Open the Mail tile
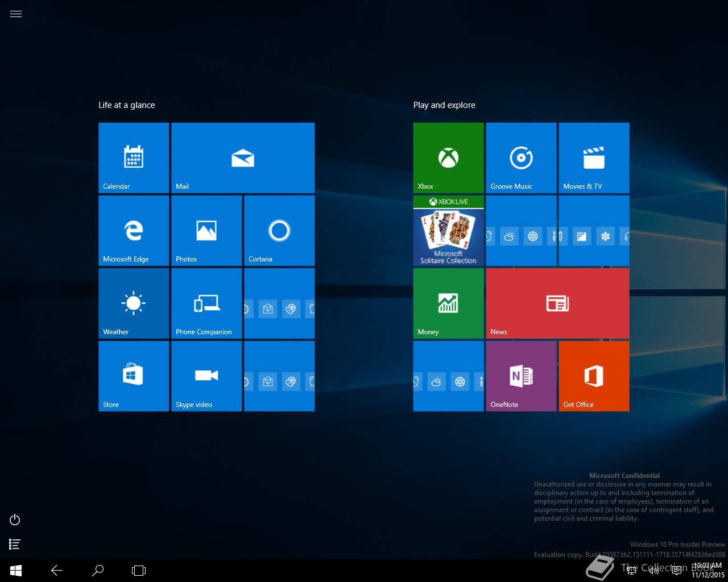This screenshot has width=728, height=582. [x=243, y=158]
